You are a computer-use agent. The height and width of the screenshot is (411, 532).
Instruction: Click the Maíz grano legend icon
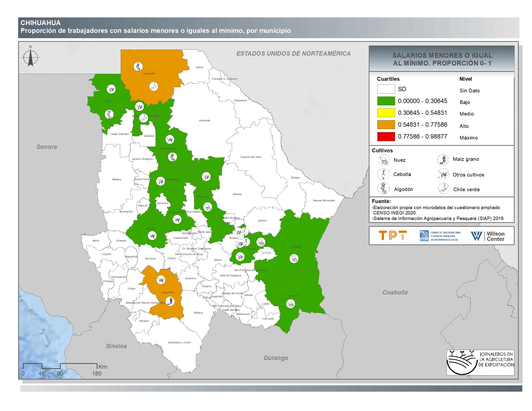(443, 160)
